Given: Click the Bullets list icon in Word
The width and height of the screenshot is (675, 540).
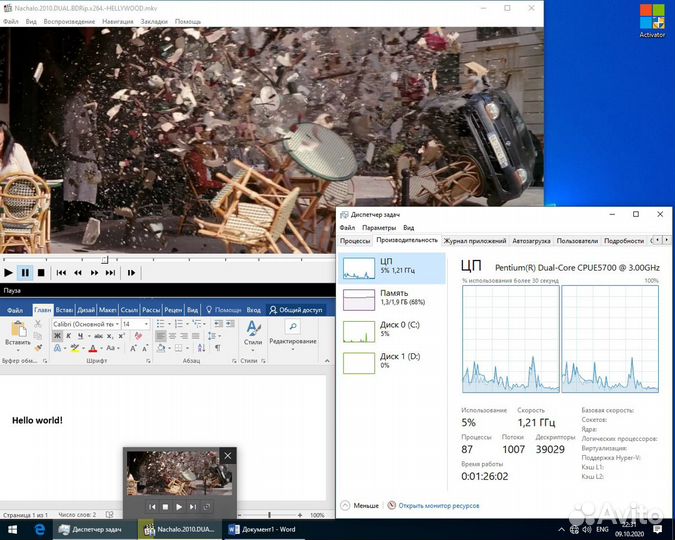Looking at the screenshot, I should pyautogui.click(x=161, y=323).
